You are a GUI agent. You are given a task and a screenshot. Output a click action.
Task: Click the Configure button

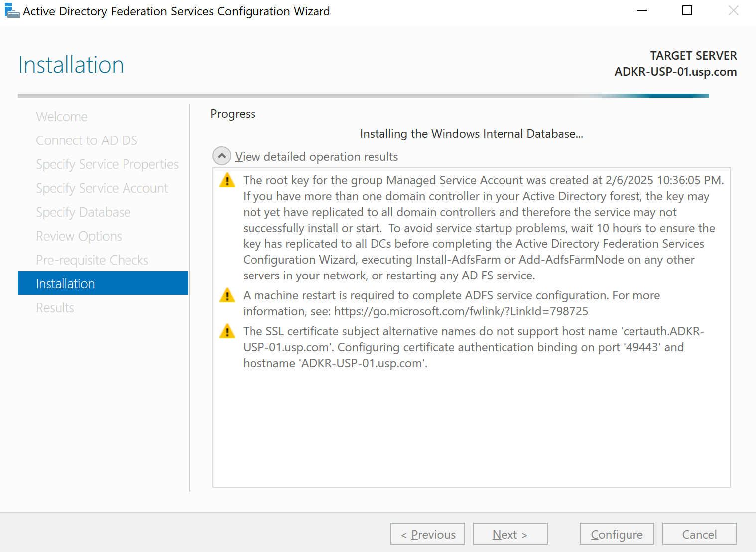click(617, 534)
